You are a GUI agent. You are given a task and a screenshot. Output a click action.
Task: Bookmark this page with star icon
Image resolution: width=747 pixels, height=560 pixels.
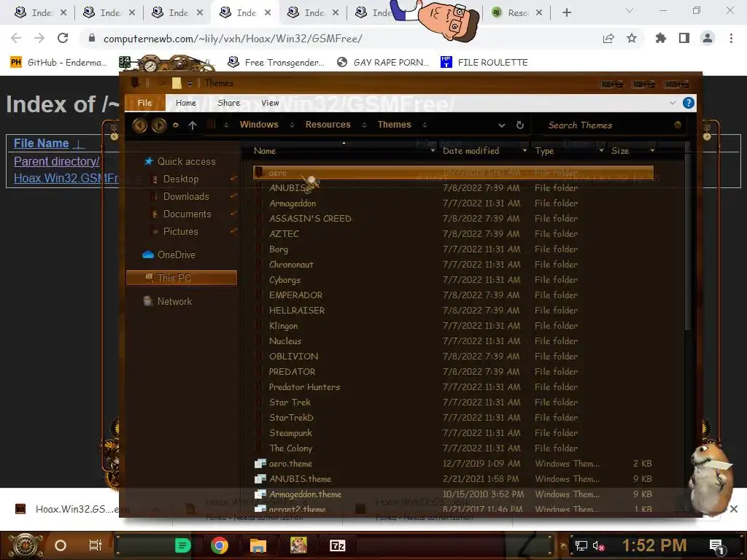pyautogui.click(x=632, y=38)
